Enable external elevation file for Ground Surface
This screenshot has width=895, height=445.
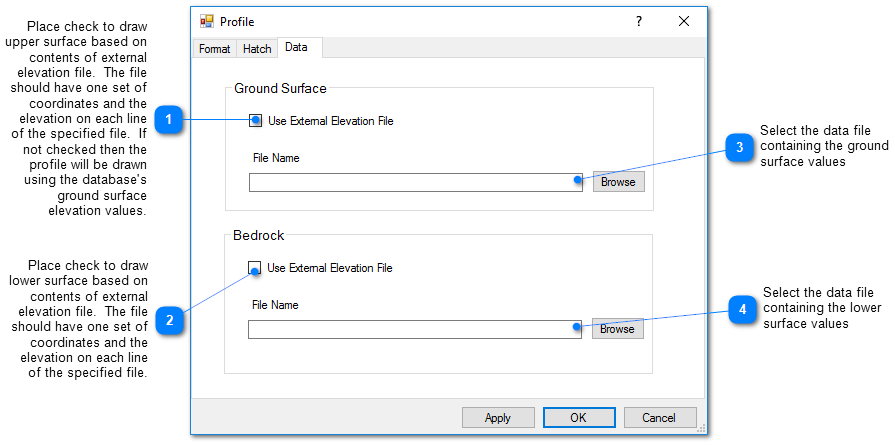click(256, 121)
